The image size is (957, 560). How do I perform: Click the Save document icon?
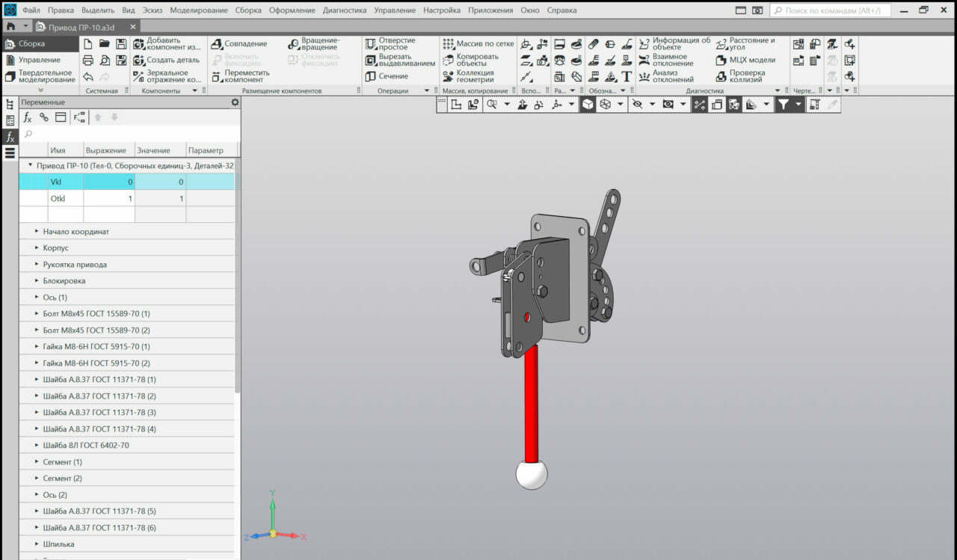120,44
